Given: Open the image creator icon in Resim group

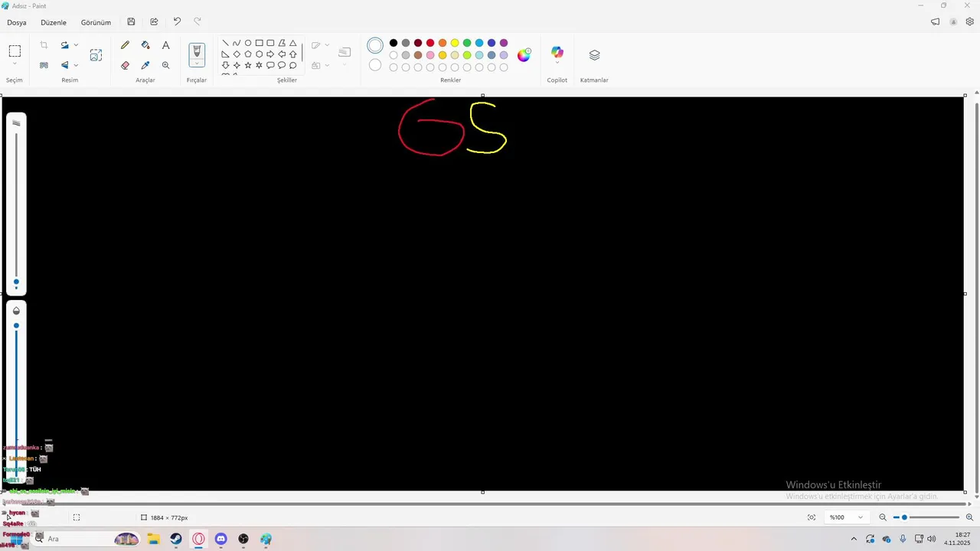Looking at the screenshot, I should coord(96,55).
